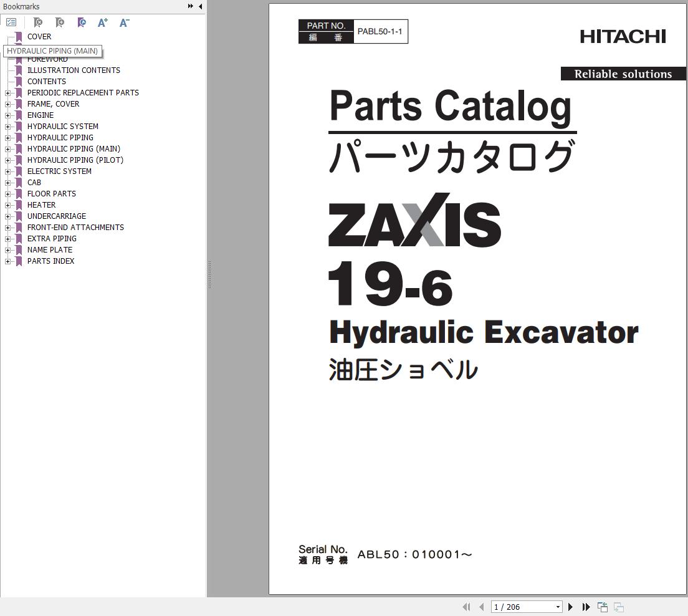The height and width of the screenshot is (616, 688).
Task: Select the ENGINE bookmark label
Action: 41,115
